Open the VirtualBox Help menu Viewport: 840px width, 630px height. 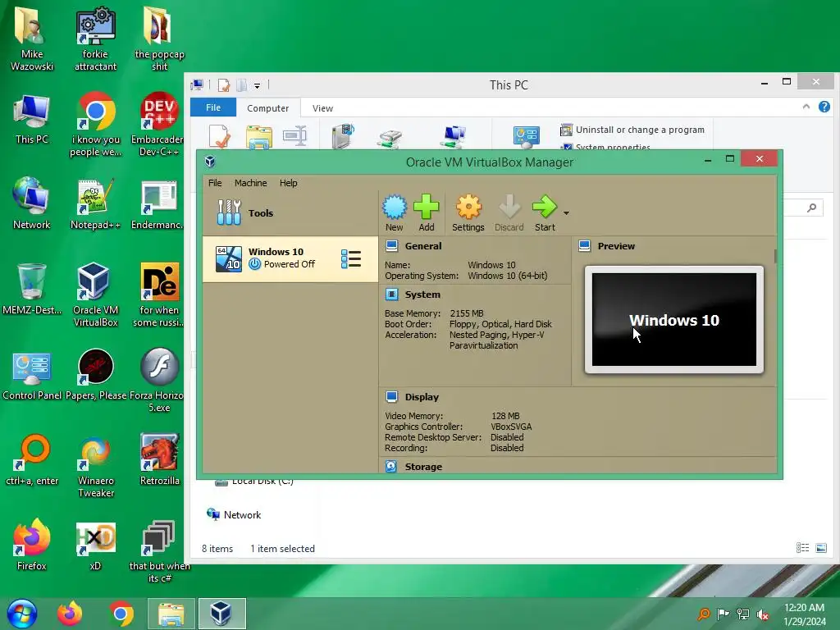click(288, 183)
